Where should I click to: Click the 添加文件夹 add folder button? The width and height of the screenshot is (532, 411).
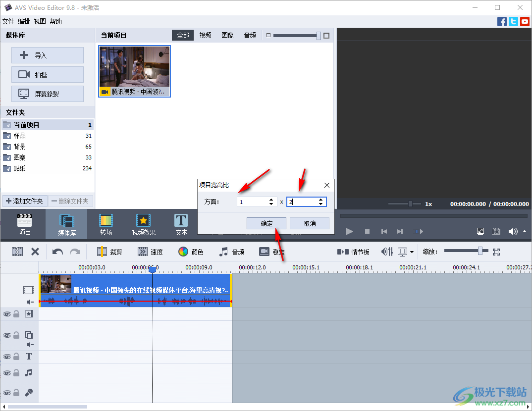(x=24, y=201)
